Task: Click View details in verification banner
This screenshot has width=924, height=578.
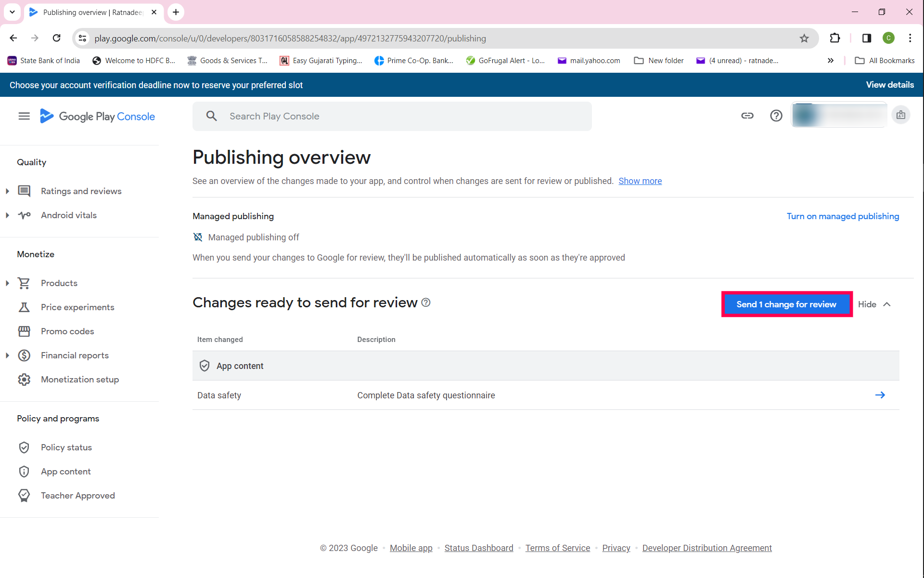Action: 889,85
